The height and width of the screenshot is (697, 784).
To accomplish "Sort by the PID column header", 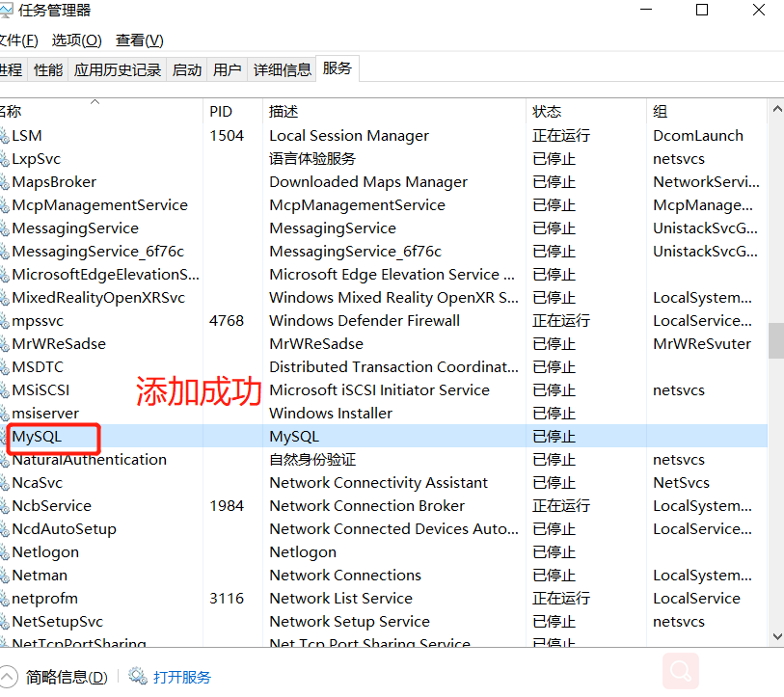I will [x=232, y=111].
